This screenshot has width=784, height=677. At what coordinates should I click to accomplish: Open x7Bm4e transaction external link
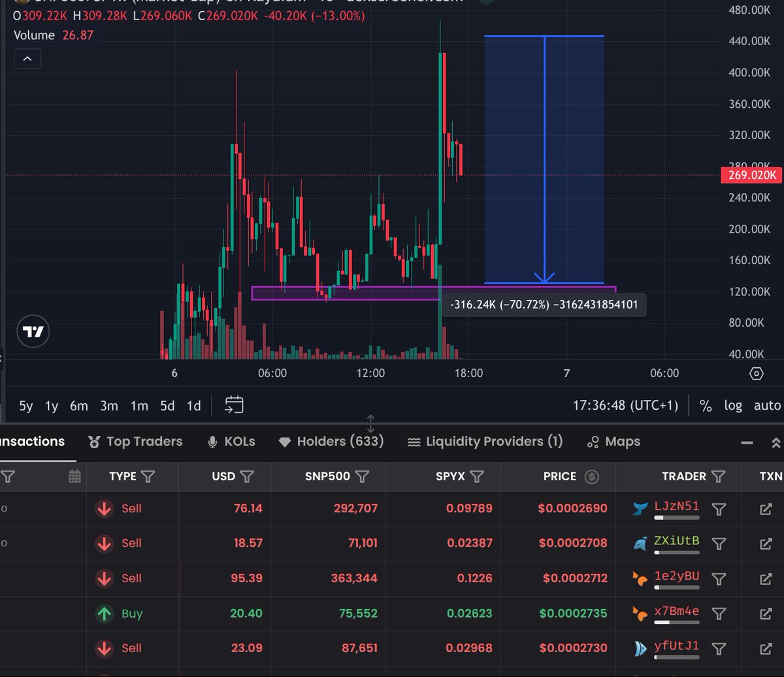click(x=766, y=614)
